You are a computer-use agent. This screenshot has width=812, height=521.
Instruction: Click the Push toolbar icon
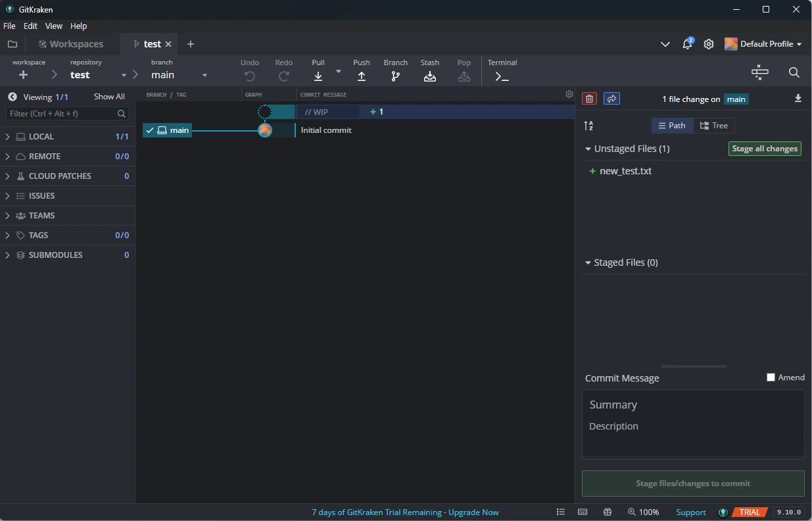362,76
